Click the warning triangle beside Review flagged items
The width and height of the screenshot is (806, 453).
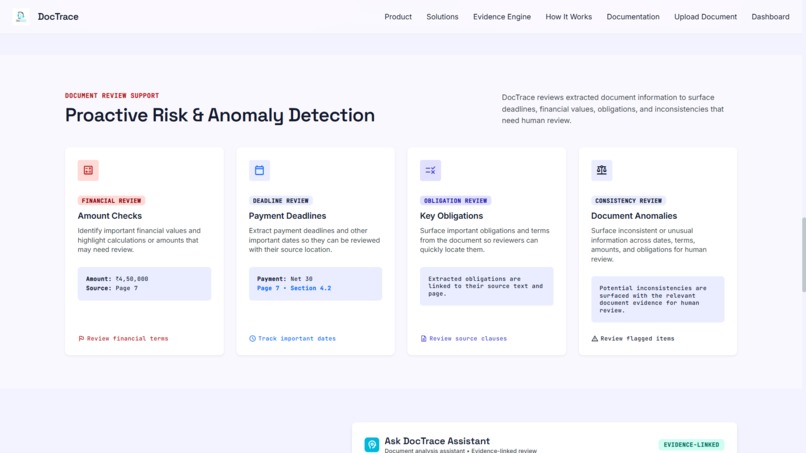coord(595,338)
